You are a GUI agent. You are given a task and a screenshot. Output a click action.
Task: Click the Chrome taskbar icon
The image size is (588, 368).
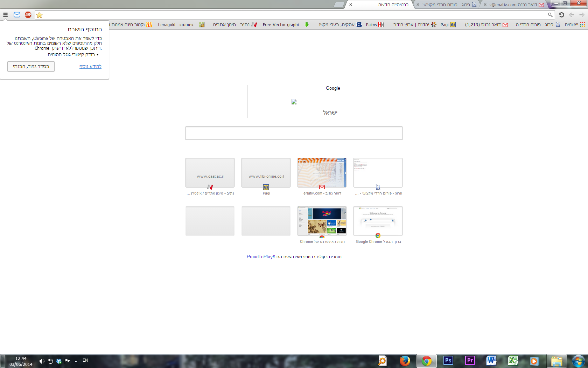pos(426,361)
